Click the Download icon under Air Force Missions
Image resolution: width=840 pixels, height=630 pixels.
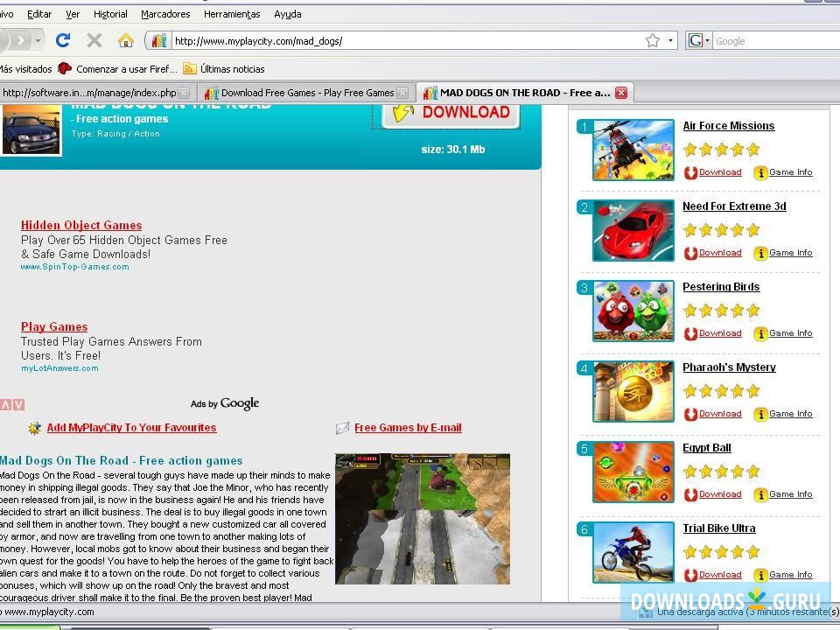click(690, 172)
